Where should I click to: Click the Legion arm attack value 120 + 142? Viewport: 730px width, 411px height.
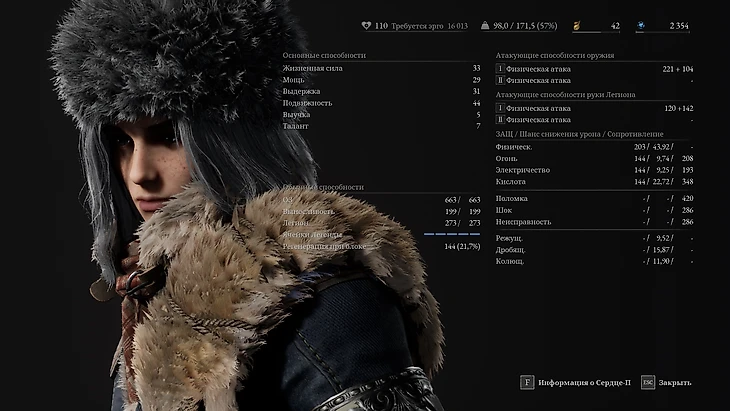[679, 108]
